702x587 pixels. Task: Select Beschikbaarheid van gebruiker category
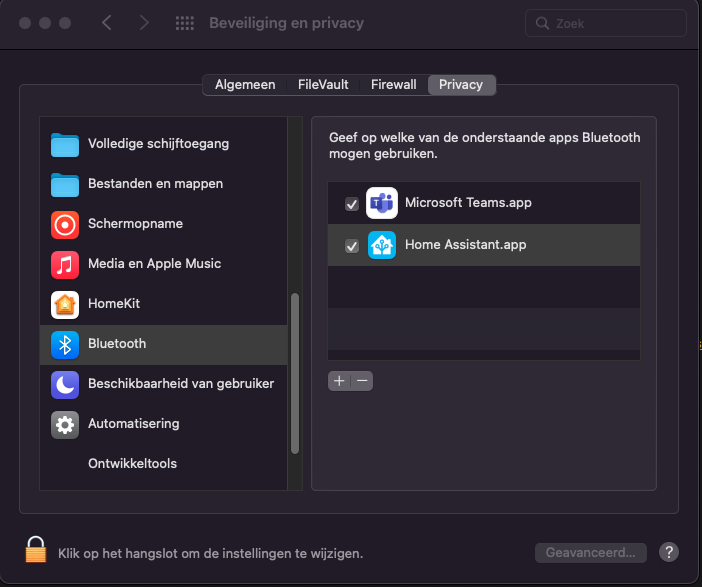tap(163, 385)
